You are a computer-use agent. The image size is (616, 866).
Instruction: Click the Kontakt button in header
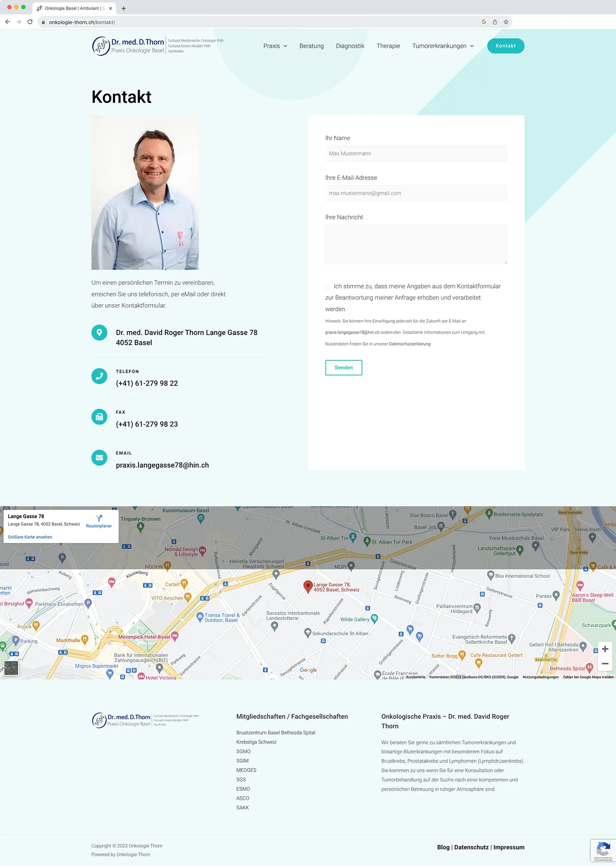tap(506, 46)
